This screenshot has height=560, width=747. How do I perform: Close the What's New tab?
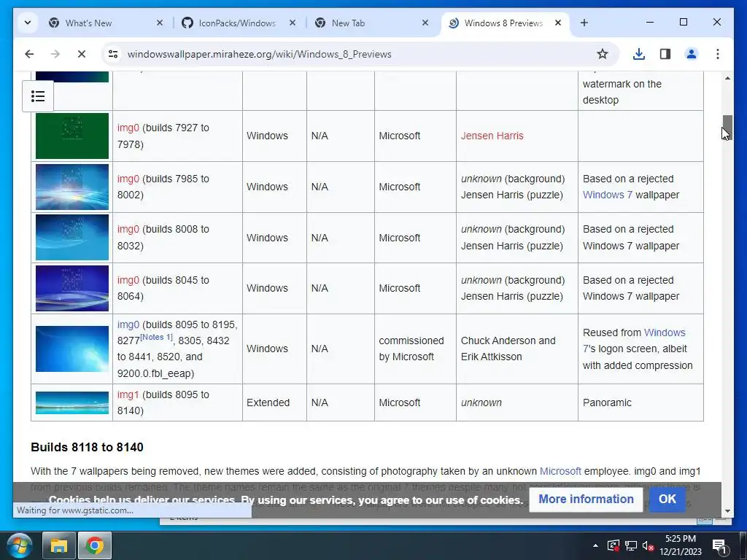tap(160, 23)
